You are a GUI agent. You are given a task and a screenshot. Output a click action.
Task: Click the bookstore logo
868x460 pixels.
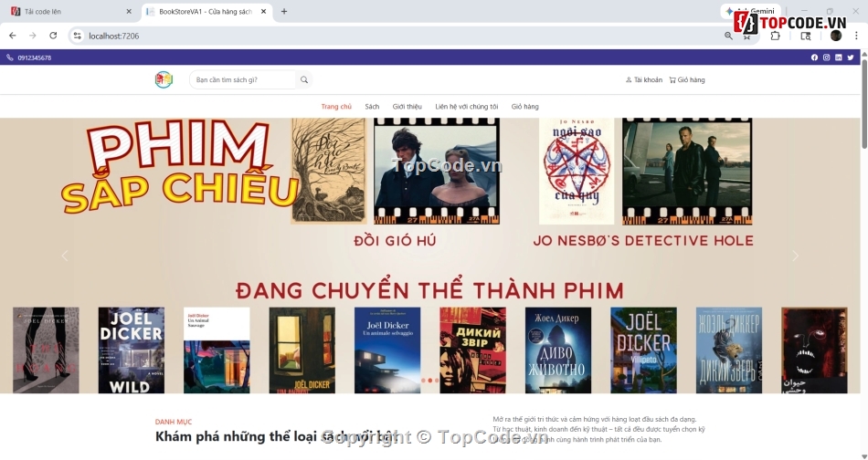point(164,79)
